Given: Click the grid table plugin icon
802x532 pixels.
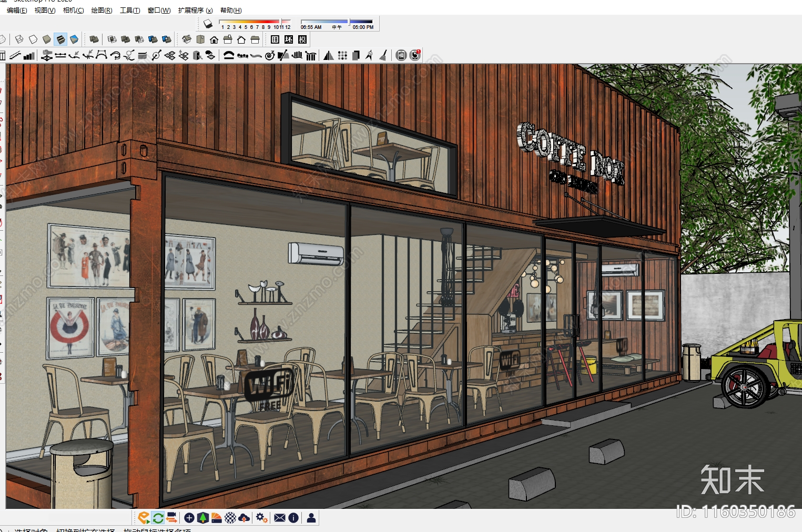Looking at the screenshot, I should click(x=275, y=39).
